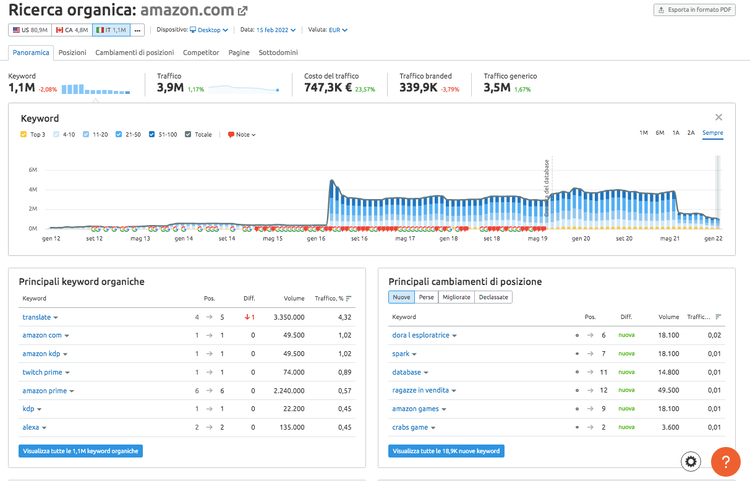Select the IT 1,1M database

coord(111,30)
